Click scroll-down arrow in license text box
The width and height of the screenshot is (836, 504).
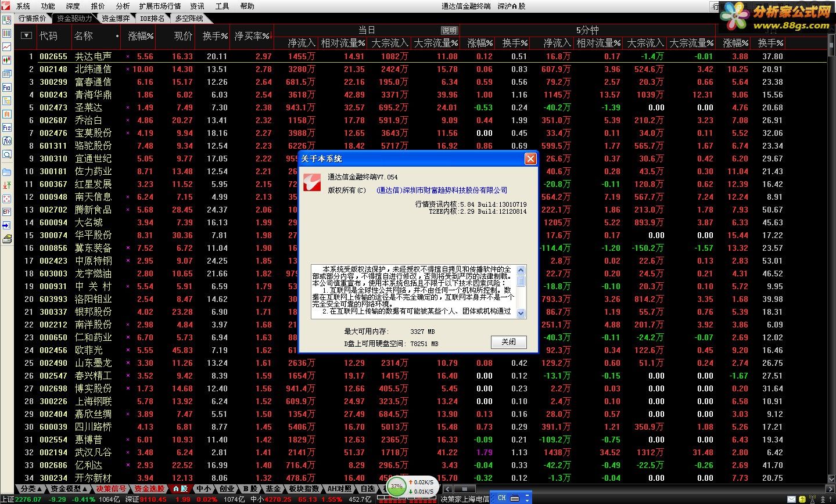(x=521, y=313)
